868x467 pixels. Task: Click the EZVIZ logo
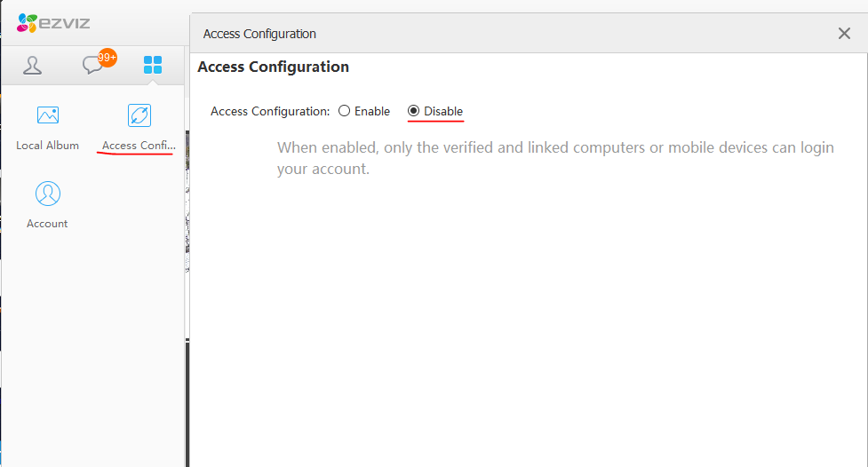tap(53, 23)
